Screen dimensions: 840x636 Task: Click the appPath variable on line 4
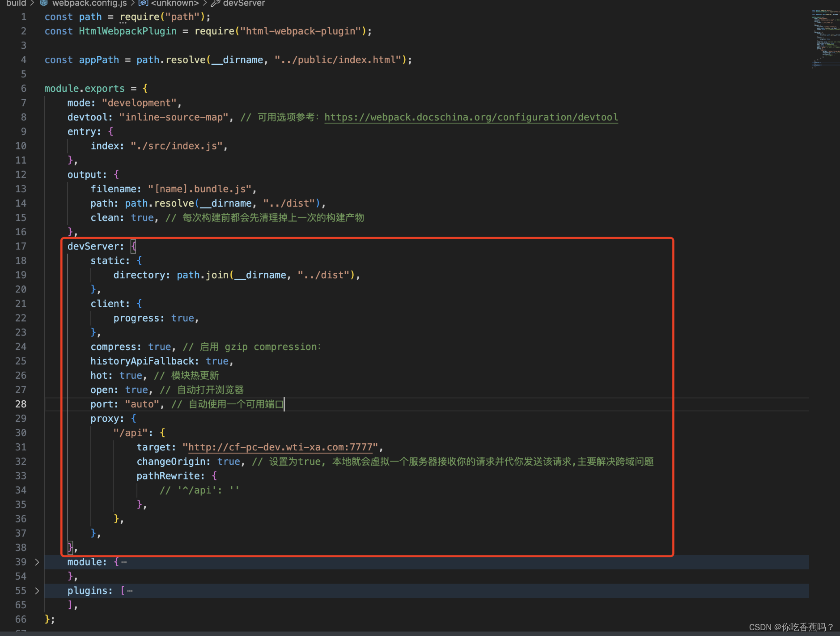point(99,60)
